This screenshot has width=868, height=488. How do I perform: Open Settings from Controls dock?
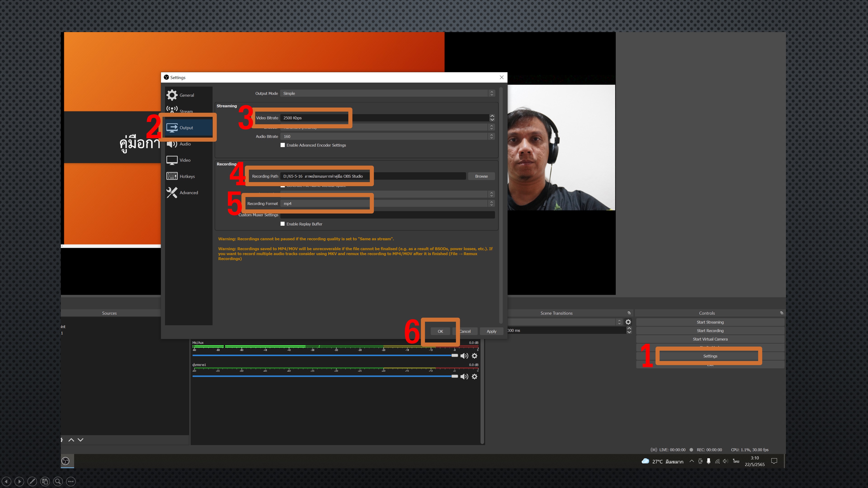point(710,356)
